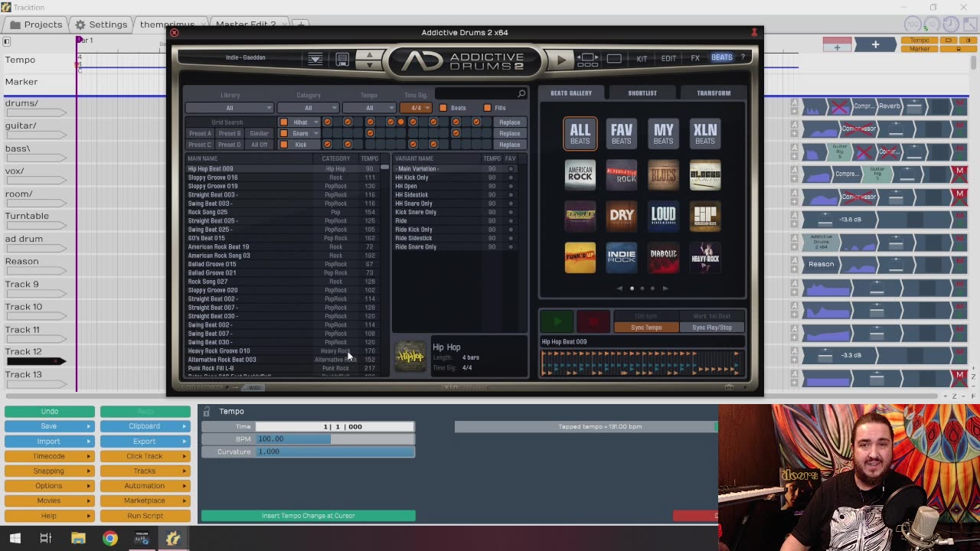This screenshot has width=980, height=551.
Task: Play the Addictive Drums preview
Action: [561, 59]
